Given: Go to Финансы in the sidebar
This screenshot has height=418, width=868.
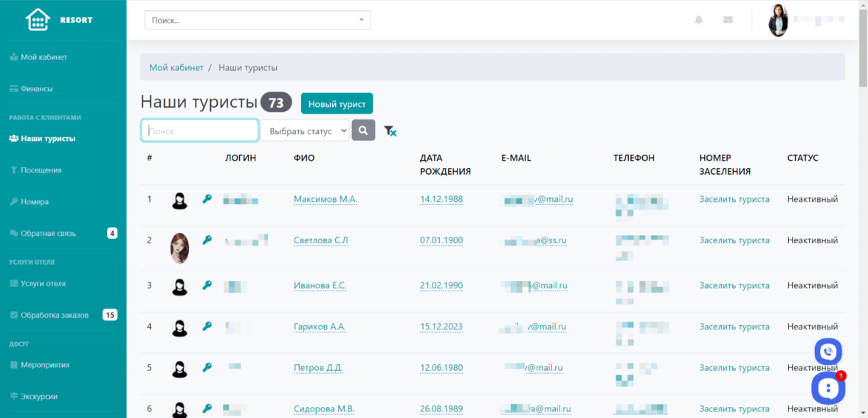Looking at the screenshot, I should pos(37,88).
